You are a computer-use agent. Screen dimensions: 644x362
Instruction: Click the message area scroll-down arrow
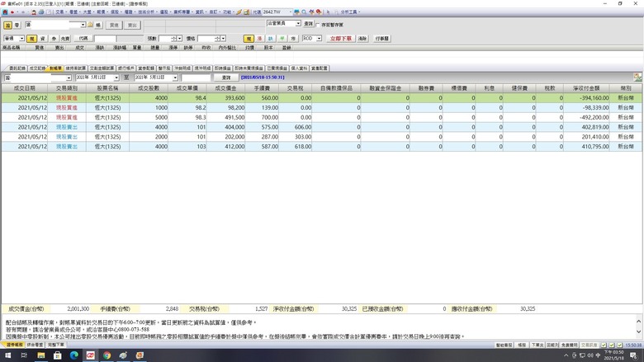[x=639, y=331]
